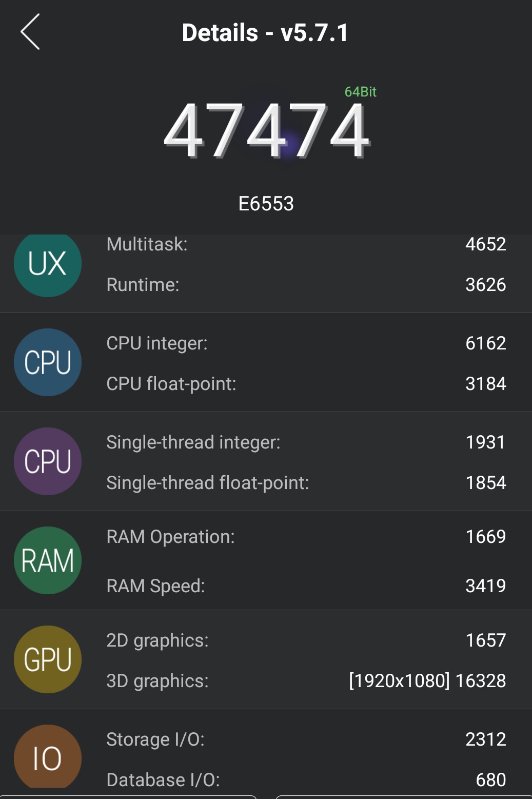Tap the Details - v5.7.1 title
The width and height of the screenshot is (532, 799).
coord(266,33)
